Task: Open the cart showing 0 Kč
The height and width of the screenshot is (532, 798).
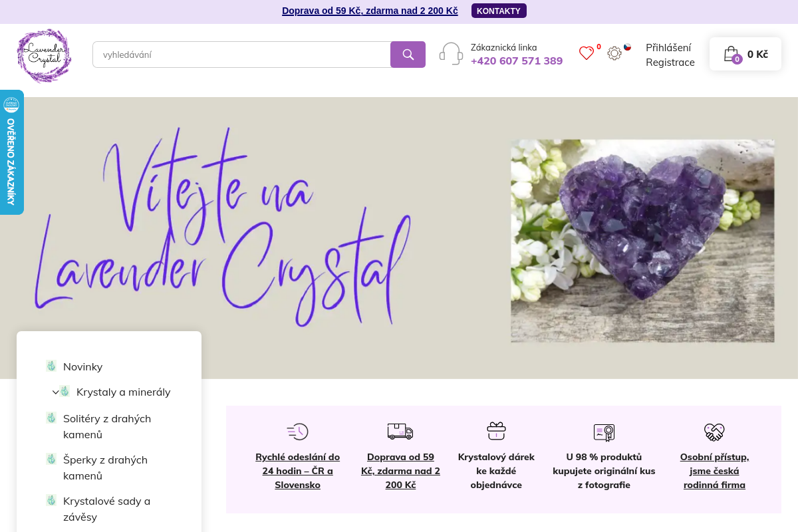Action: (x=745, y=54)
